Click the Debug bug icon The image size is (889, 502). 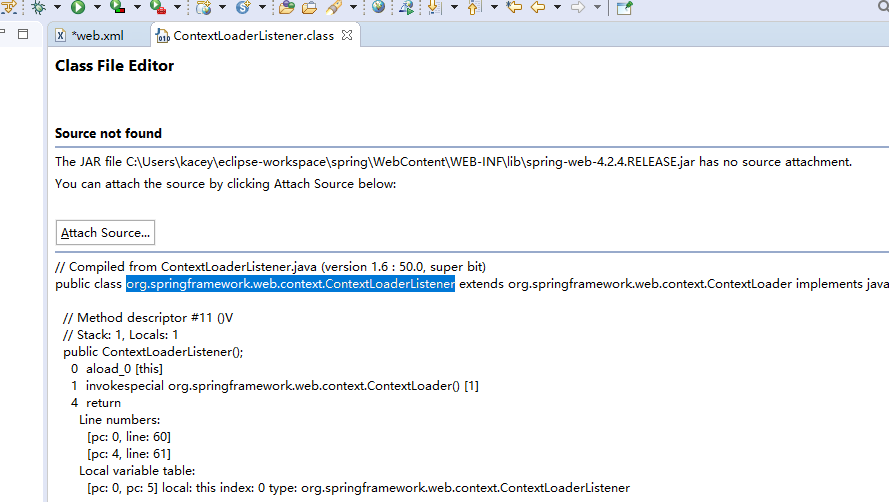[39, 7]
